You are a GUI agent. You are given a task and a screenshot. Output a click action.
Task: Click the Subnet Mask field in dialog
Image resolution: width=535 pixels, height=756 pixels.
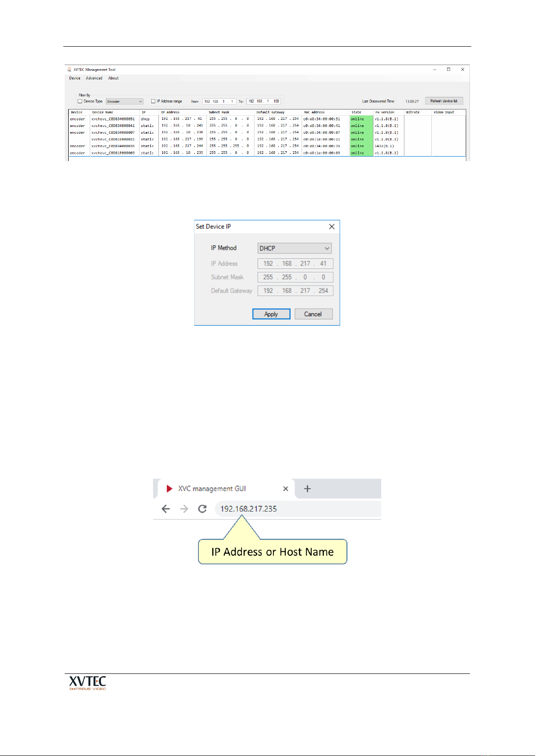295,277
